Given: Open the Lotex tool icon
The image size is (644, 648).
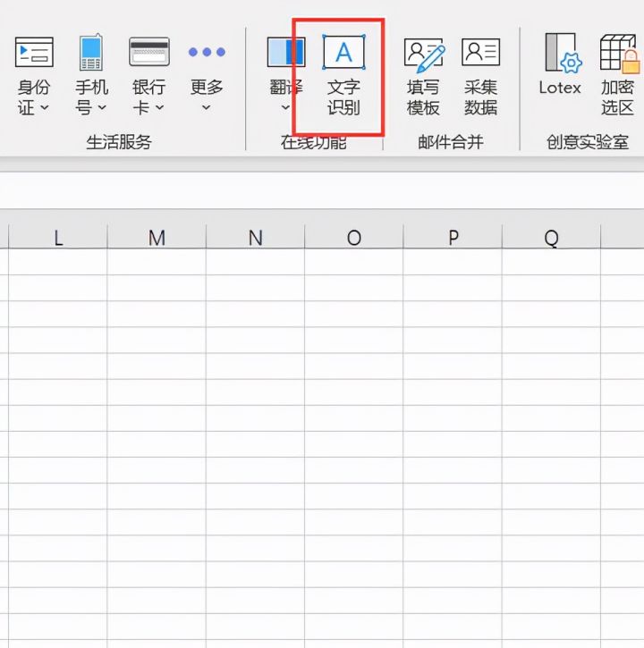Looking at the screenshot, I should point(563,53).
